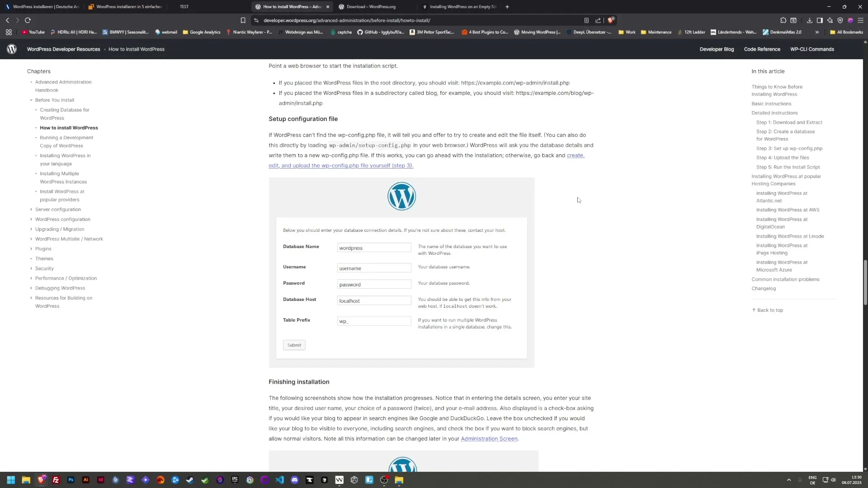Click the Back to top link

767,310
